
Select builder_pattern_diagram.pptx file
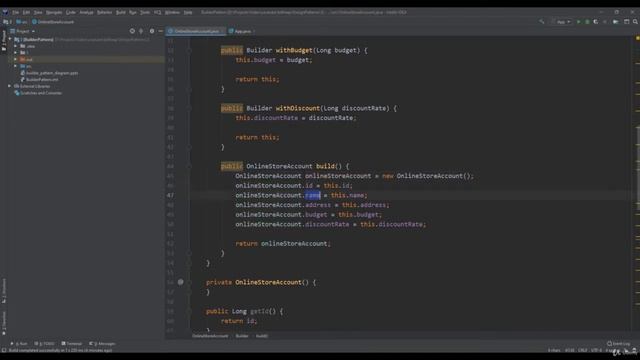tap(49, 73)
